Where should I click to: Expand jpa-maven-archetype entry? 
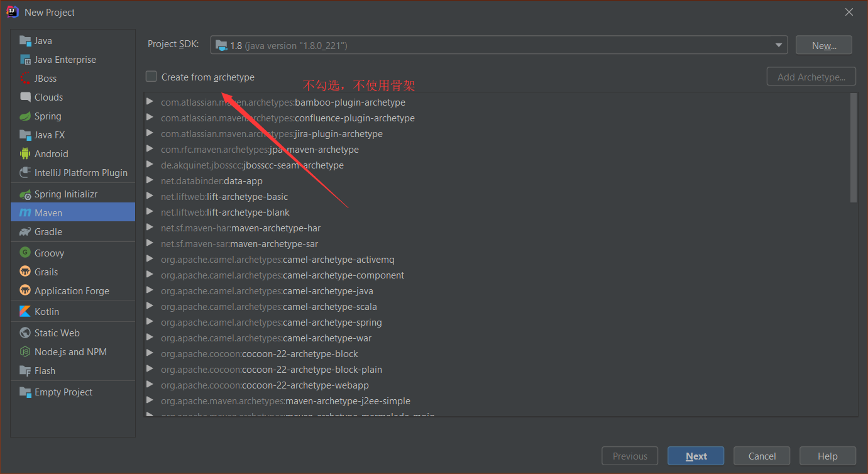150,148
